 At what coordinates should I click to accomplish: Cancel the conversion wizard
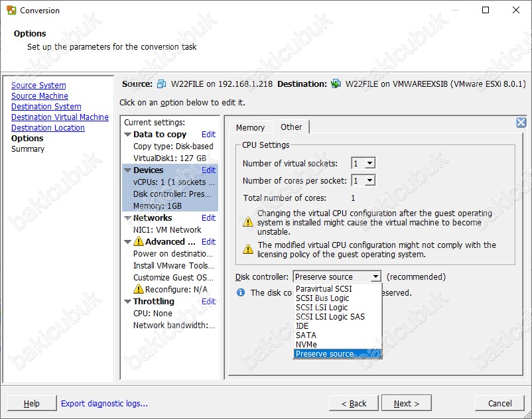(x=499, y=403)
